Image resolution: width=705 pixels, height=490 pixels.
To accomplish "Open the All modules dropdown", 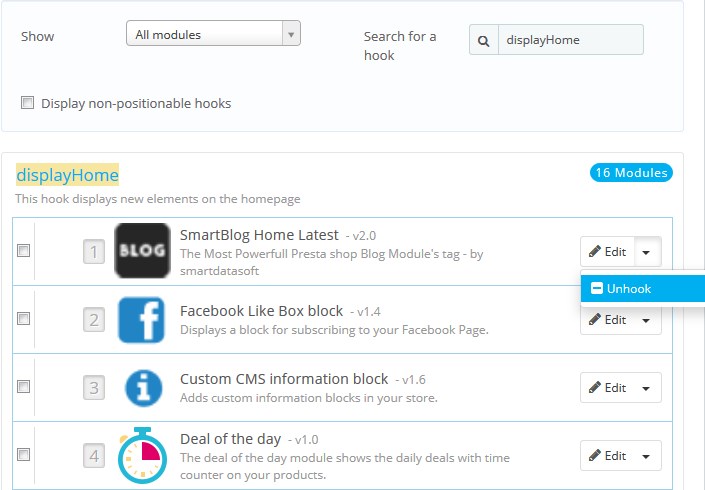I will [x=213, y=33].
